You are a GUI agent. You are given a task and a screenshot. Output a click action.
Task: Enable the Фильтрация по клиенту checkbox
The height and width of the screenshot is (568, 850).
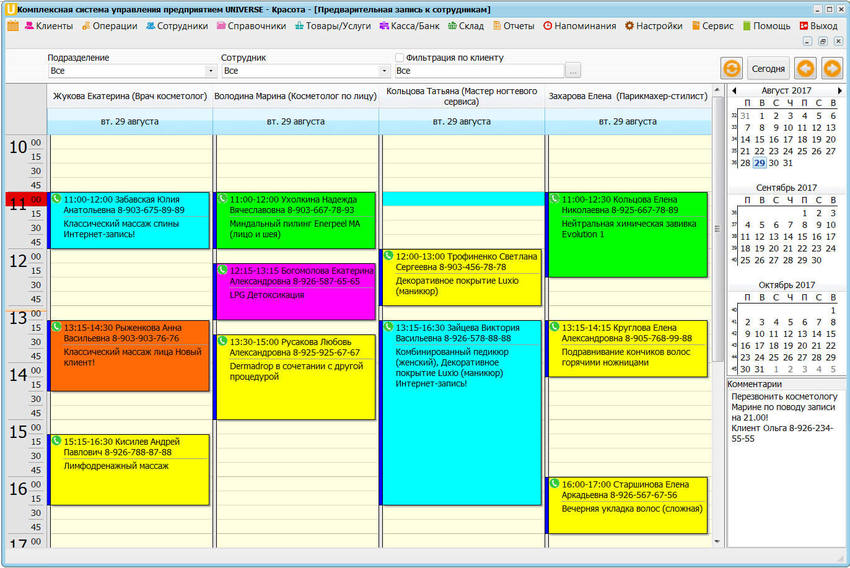400,58
